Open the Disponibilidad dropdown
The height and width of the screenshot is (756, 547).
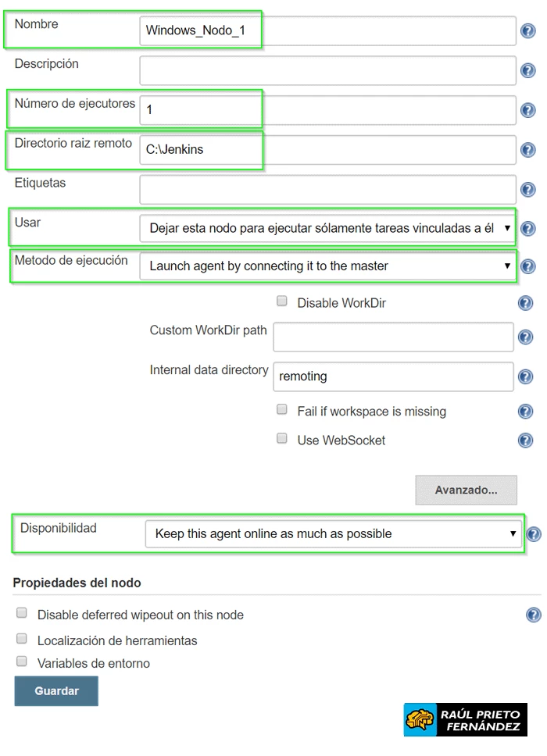tap(333, 534)
